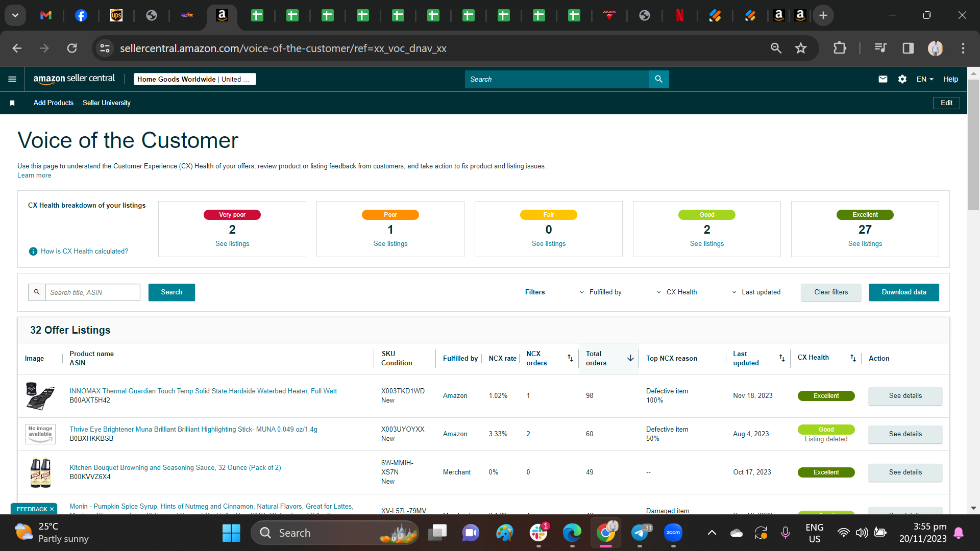The height and width of the screenshot is (551, 980).
Task: Switch to the UPS tab
Action: click(x=116, y=15)
